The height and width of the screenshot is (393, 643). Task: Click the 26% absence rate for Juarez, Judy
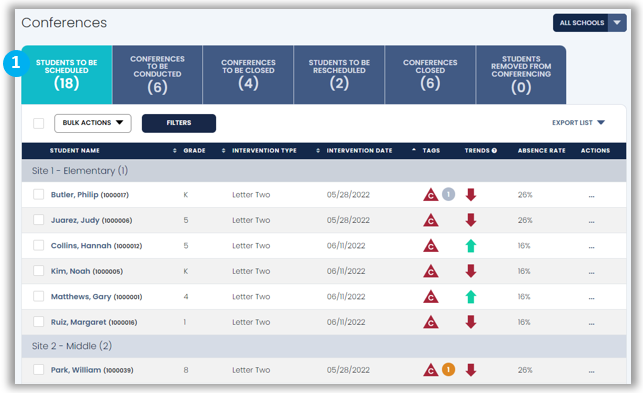pyautogui.click(x=525, y=220)
